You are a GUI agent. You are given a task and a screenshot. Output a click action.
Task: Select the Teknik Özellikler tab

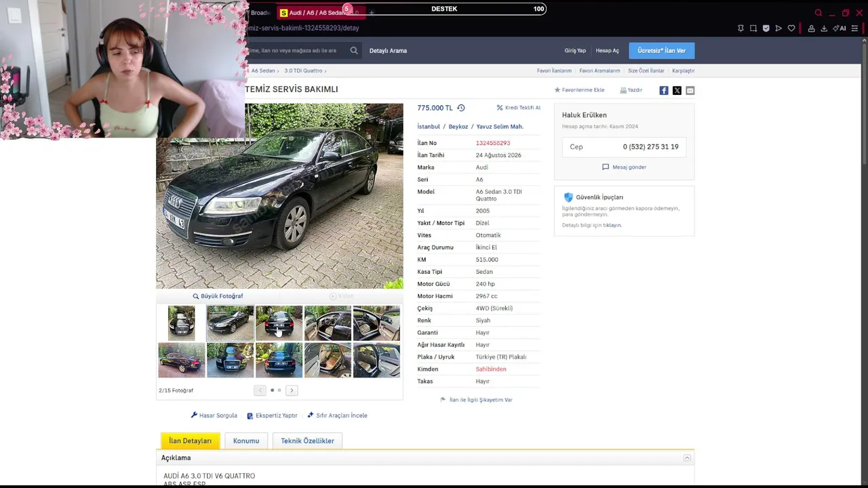(307, 441)
